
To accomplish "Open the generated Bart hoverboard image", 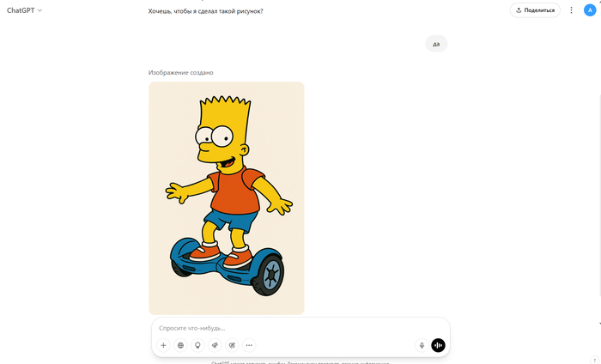I will point(226,197).
